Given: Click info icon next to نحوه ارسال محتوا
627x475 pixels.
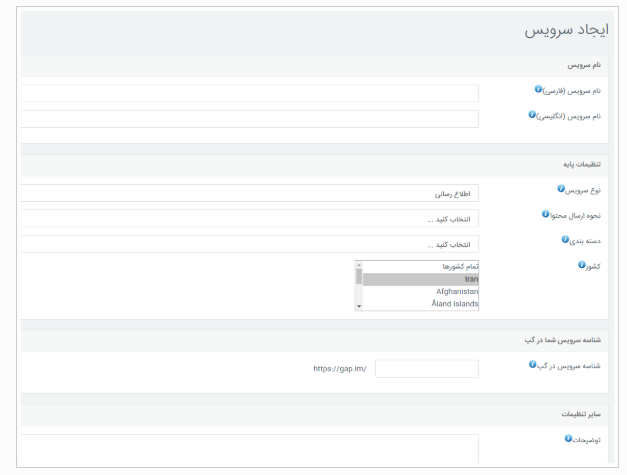Looking at the screenshot, I should click(x=545, y=214).
